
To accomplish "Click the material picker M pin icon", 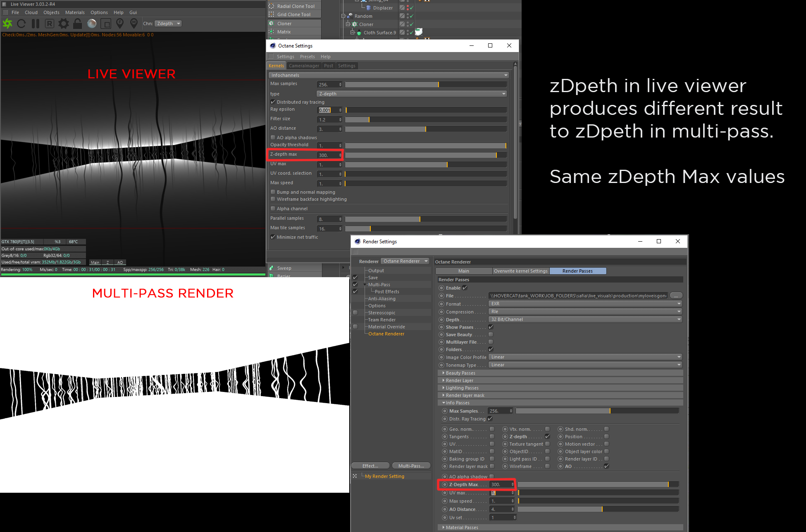I will tap(134, 24).
